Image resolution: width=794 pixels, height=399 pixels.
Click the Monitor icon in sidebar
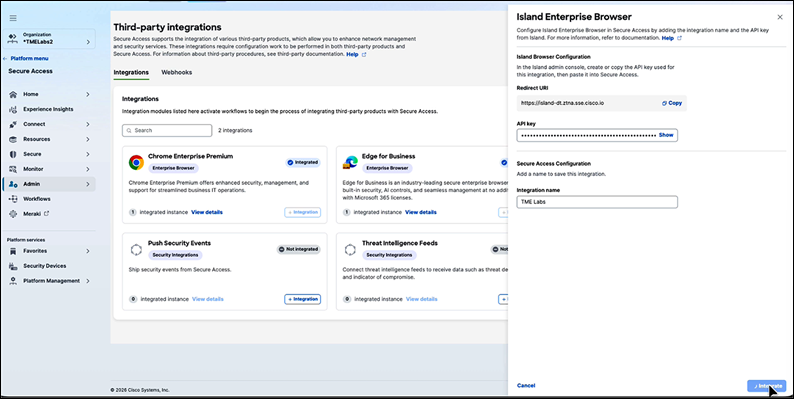[13, 169]
